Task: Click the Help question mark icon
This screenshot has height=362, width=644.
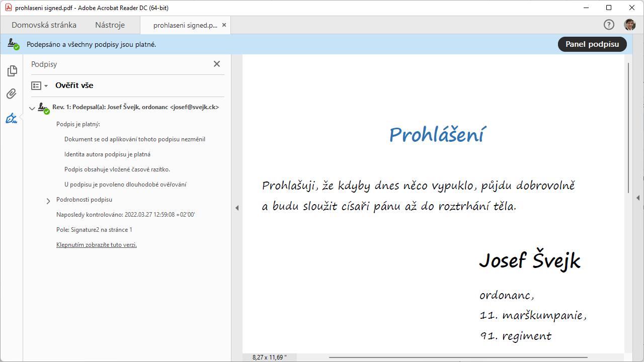Action: (x=609, y=25)
